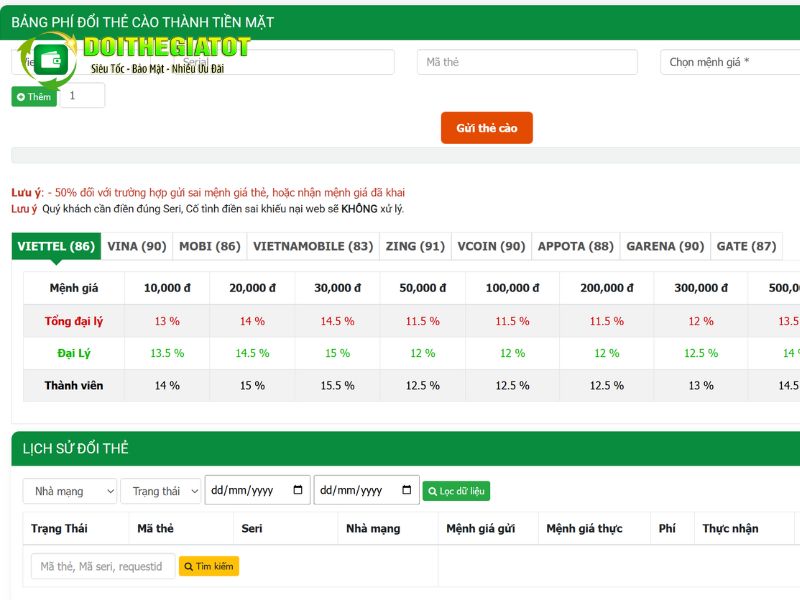
Task: Click the 13.5 % Đại Lý cell
Action: point(167,353)
